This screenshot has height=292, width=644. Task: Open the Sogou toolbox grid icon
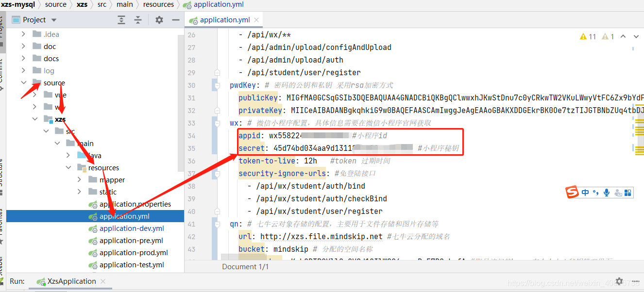coord(628,193)
